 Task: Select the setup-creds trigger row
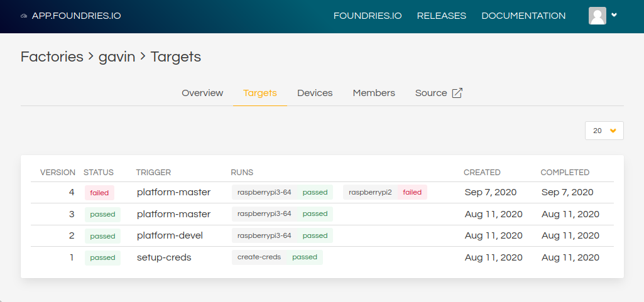pos(322,257)
